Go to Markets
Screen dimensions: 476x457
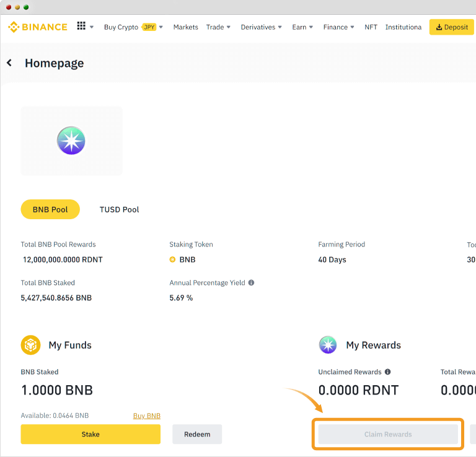click(185, 27)
